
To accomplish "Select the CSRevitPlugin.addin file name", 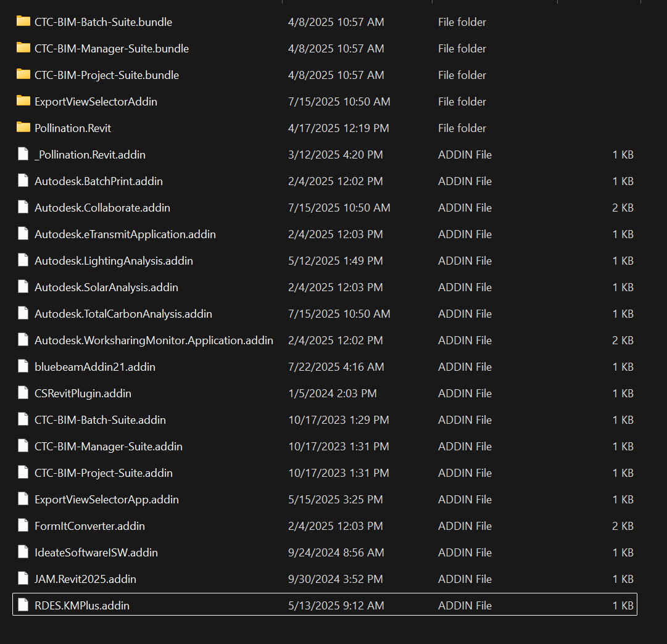I will (83, 394).
